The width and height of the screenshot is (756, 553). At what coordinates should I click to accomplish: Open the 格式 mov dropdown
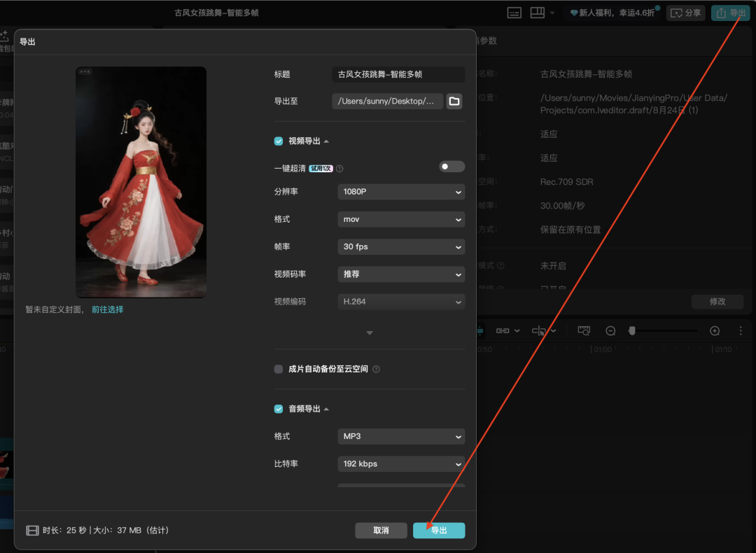401,219
